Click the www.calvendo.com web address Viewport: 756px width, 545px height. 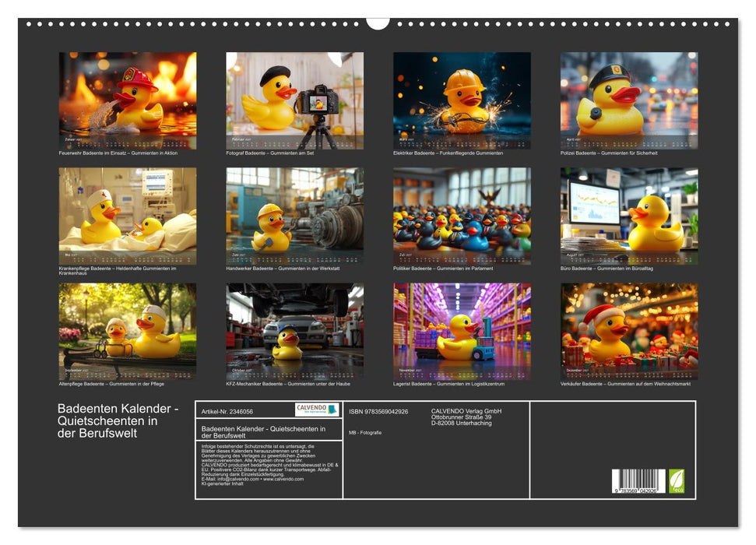tap(283, 479)
